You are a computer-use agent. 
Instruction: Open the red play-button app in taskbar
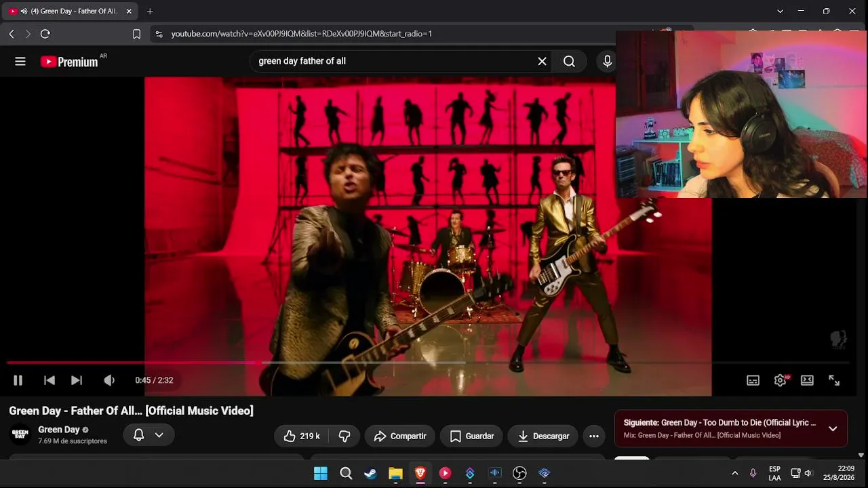445,473
